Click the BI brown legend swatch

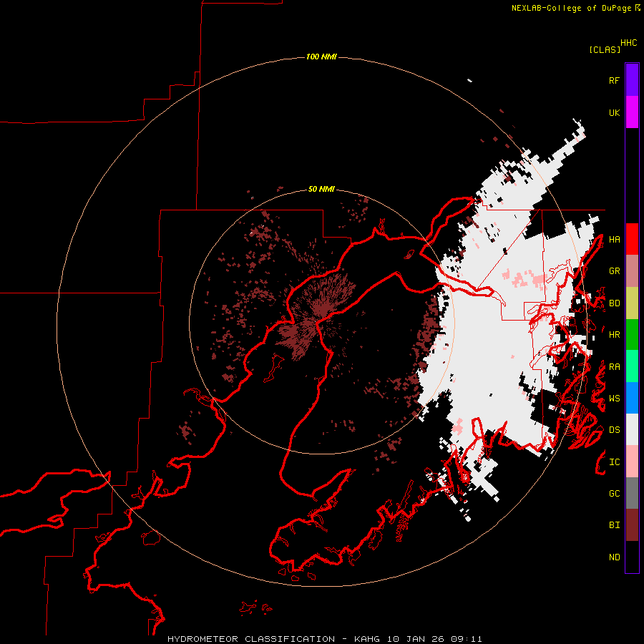(632, 525)
